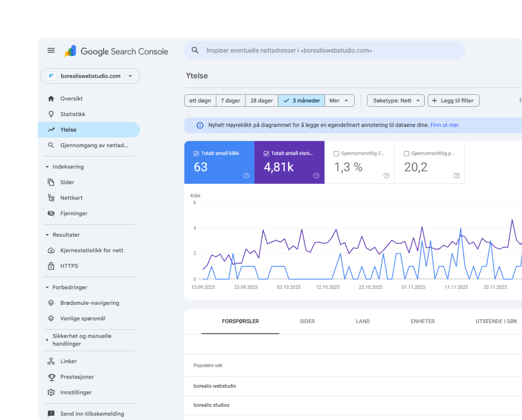
Task: Switch to the SIDER tab
Action: click(x=307, y=321)
